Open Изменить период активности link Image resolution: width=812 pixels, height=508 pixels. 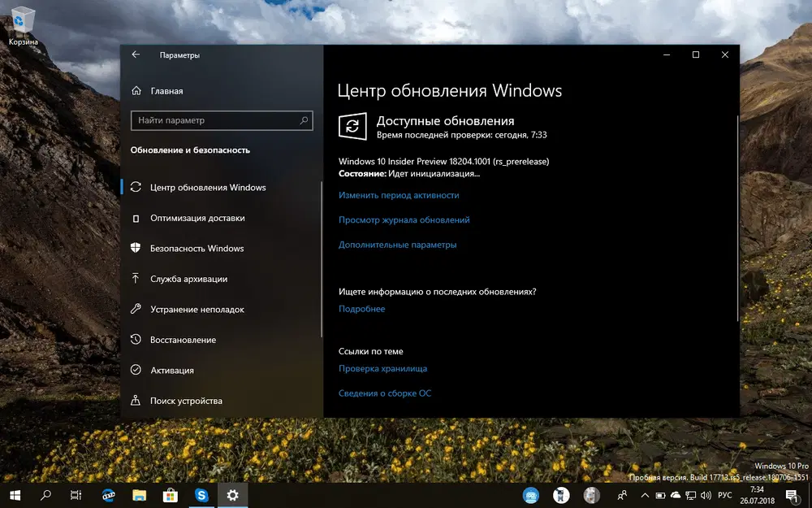pyautogui.click(x=398, y=195)
